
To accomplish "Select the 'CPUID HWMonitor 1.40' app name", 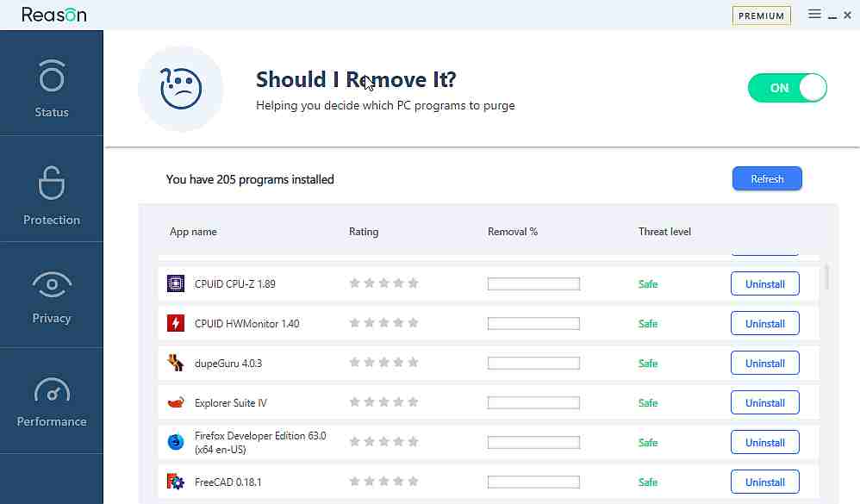I will [246, 323].
